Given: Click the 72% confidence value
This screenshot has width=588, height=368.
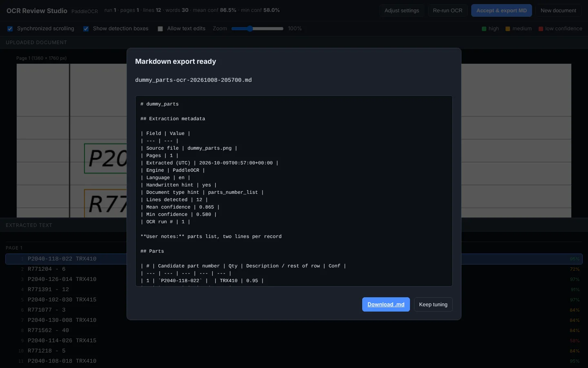Looking at the screenshot, I should pyautogui.click(x=575, y=269).
